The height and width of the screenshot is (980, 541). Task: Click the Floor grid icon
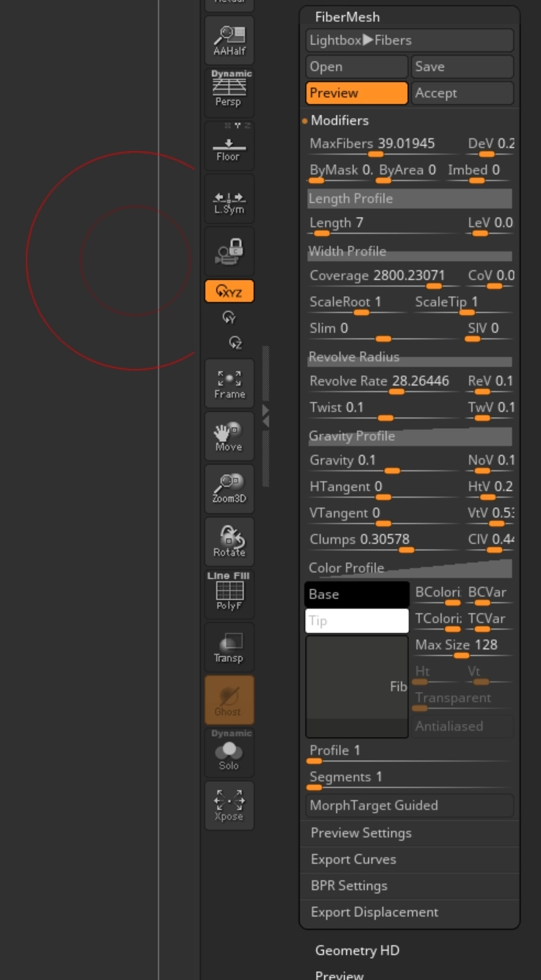pyautogui.click(x=229, y=147)
